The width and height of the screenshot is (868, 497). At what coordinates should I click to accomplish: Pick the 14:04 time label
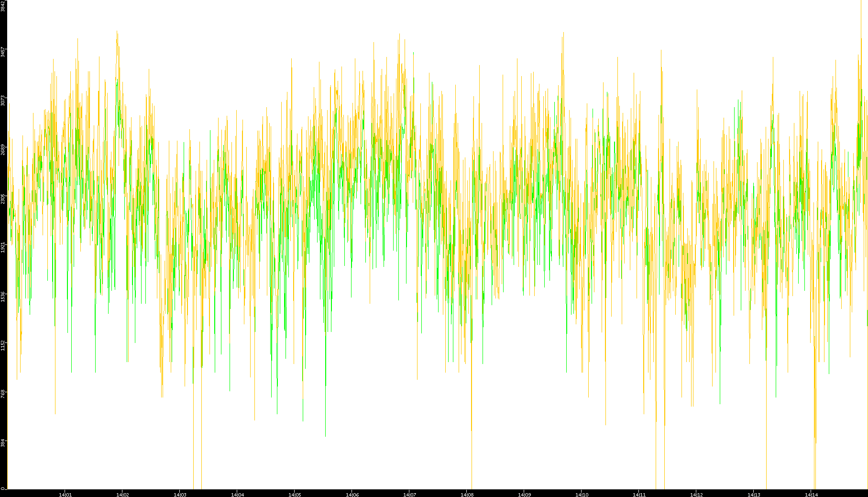coord(237,495)
